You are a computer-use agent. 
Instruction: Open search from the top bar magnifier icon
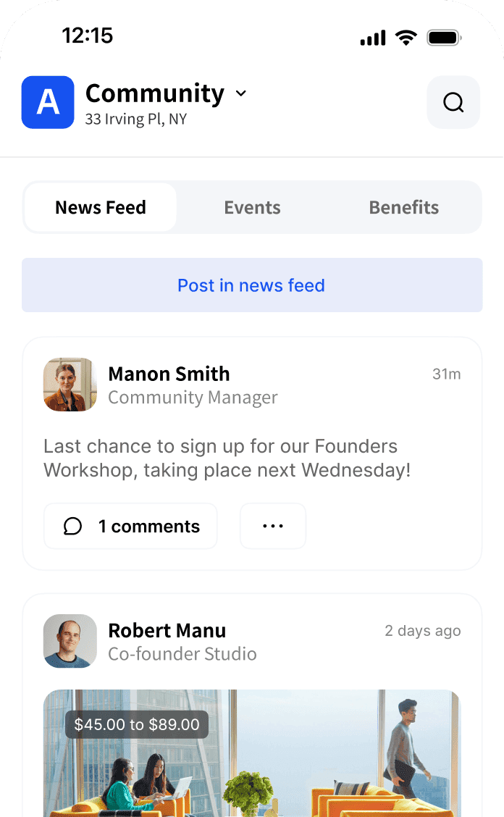click(x=453, y=102)
